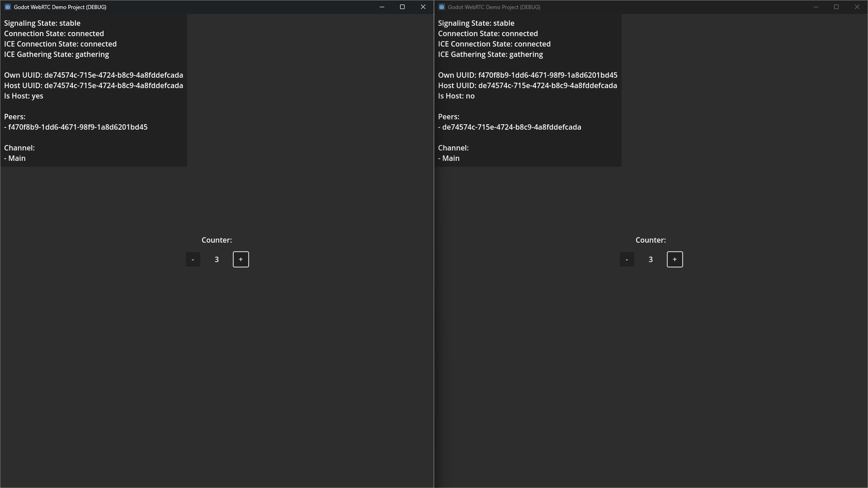The image size is (868, 488).
Task: Click the counter value 3 in the client window
Action: point(651,259)
